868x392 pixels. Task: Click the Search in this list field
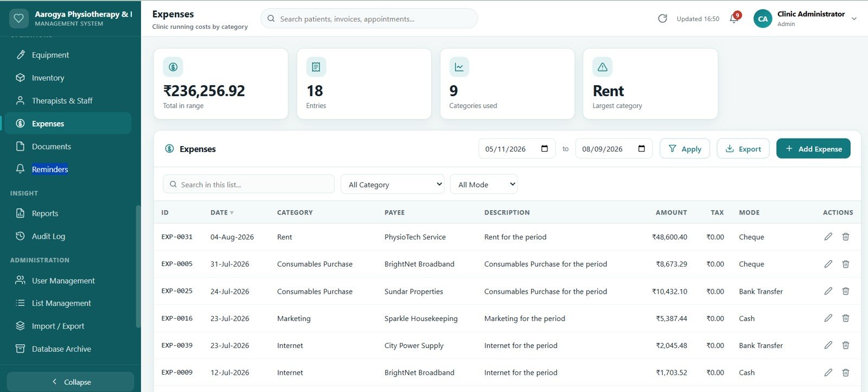click(248, 185)
